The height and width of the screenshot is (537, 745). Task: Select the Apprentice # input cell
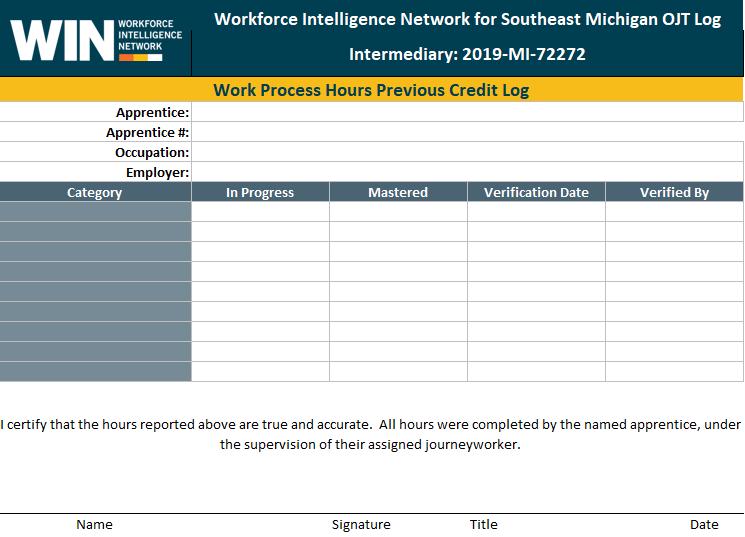point(467,132)
